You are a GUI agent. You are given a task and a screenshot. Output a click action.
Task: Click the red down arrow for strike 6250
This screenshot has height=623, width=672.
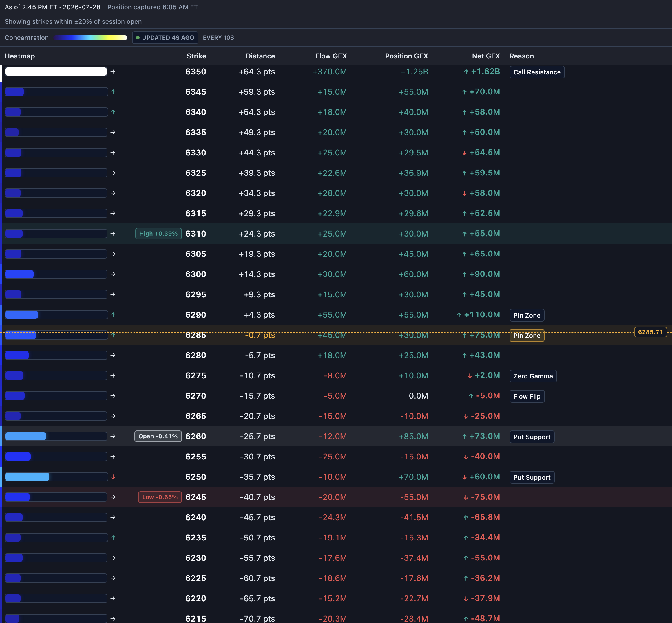[113, 477]
